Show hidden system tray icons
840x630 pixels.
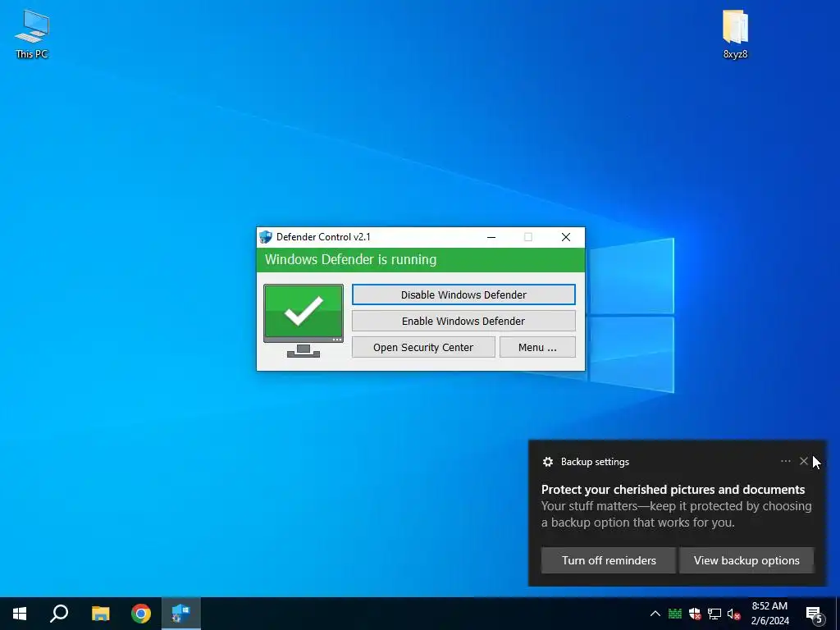point(655,614)
